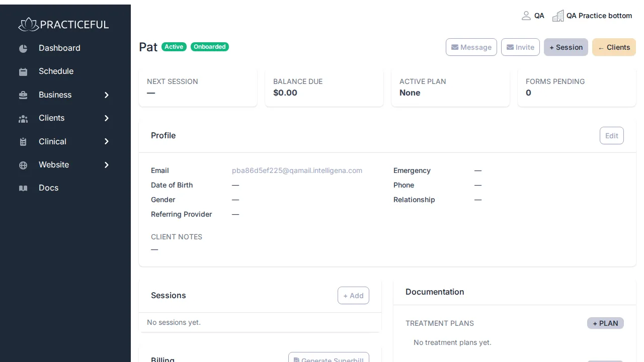Edit the Profile section
Viewport: 644px width, 362px height.
[612, 136]
